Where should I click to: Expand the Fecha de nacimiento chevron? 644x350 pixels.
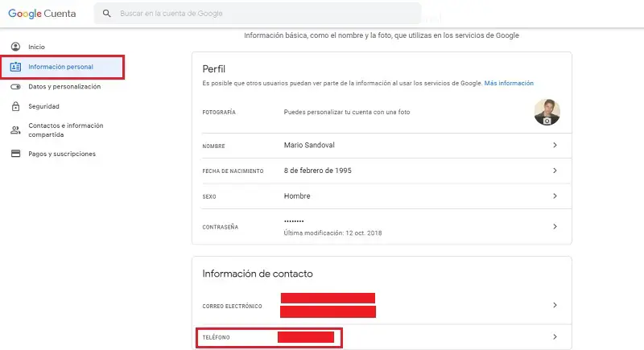click(555, 171)
